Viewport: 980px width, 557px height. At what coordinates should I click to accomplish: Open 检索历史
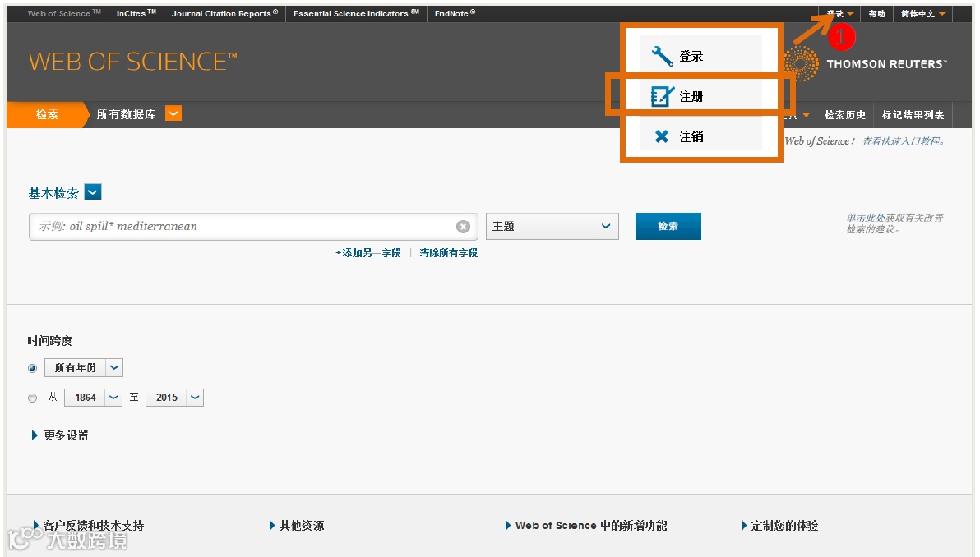pyautogui.click(x=845, y=115)
